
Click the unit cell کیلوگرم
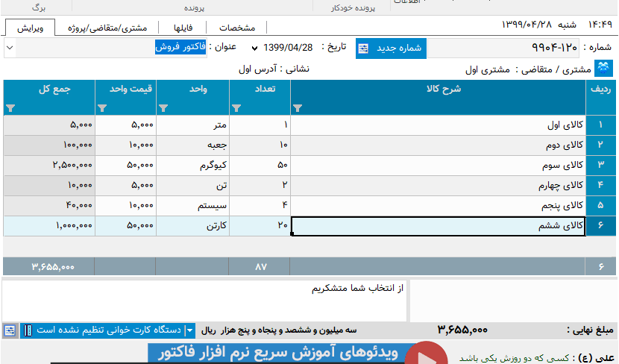tap(192, 165)
